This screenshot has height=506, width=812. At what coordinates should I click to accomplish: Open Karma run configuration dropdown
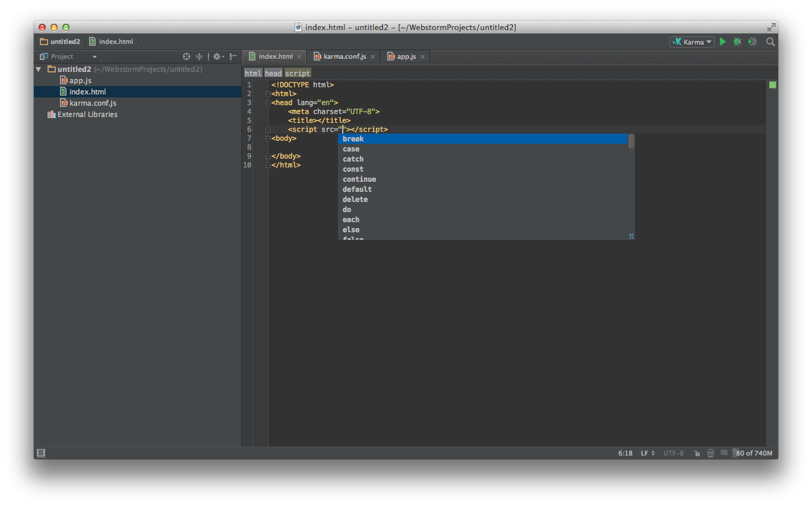pyautogui.click(x=691, y=42)
